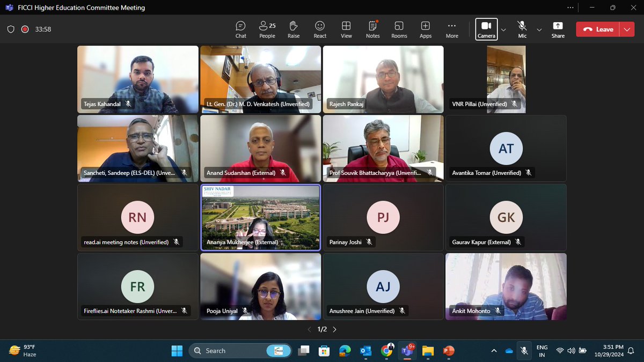The width and height of the screenshot is (644, 362).
Task: Open Task View from the taskbar
Action: point(304,351)
